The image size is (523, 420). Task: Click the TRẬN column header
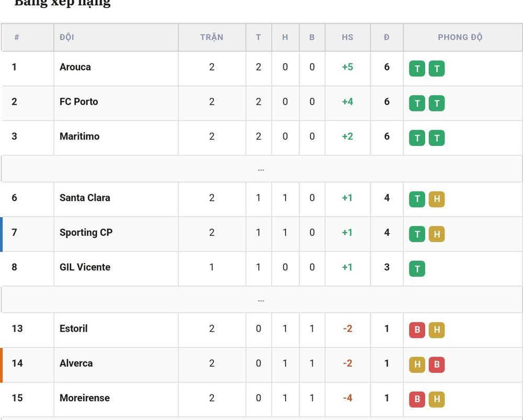click(212, 37)
